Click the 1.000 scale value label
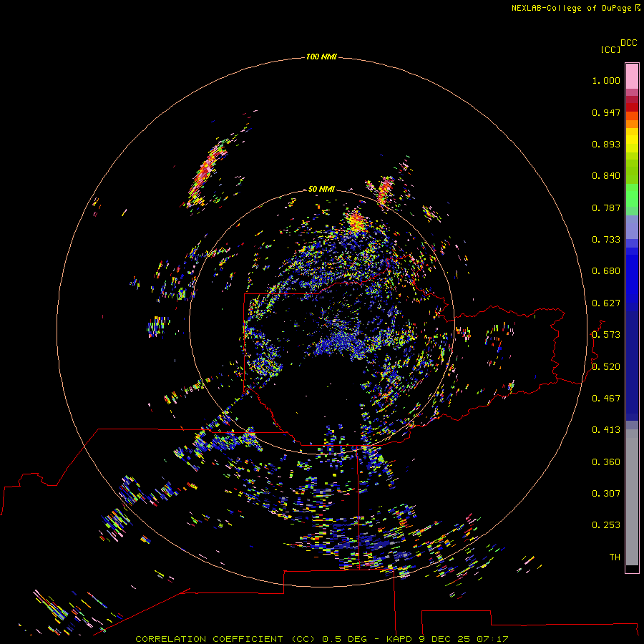Screen dimensions: 644x644 point(605,81)
